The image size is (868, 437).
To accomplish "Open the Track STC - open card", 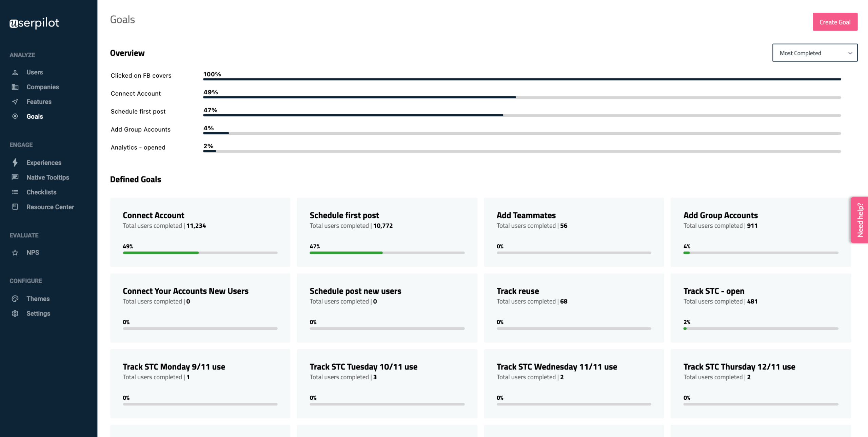I will tap(761, 308).
